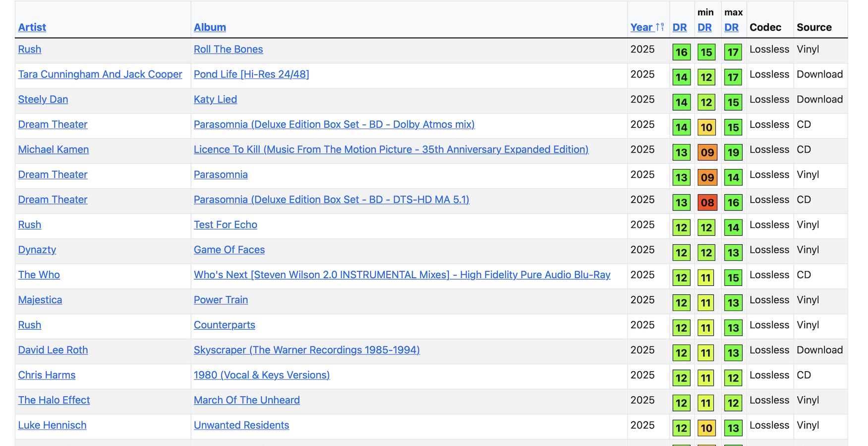
Task: Click red 08 min DR badge
Action: (x=707, y=202)
